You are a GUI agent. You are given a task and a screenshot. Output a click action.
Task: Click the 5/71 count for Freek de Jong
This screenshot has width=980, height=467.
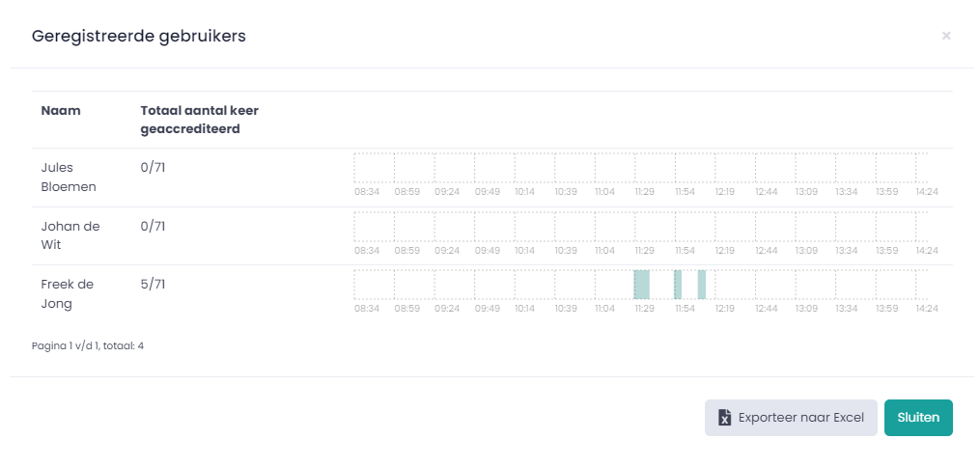[154, 285]
